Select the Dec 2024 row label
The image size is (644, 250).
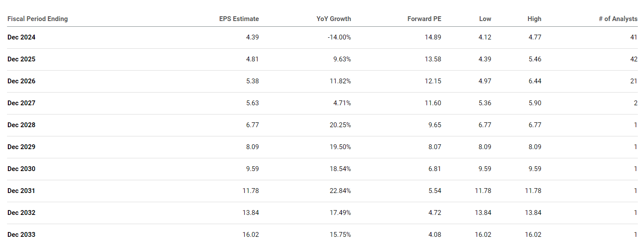[22, 37]
